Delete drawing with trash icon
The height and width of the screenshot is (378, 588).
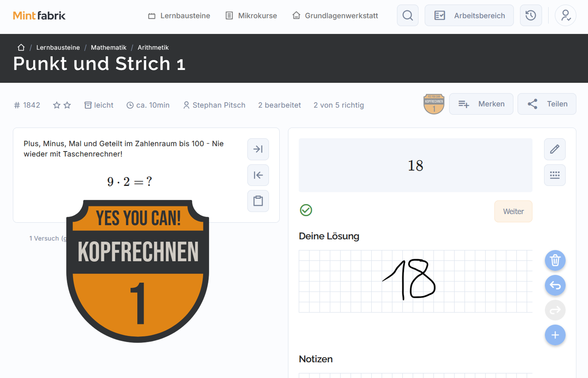pos(555,260)
